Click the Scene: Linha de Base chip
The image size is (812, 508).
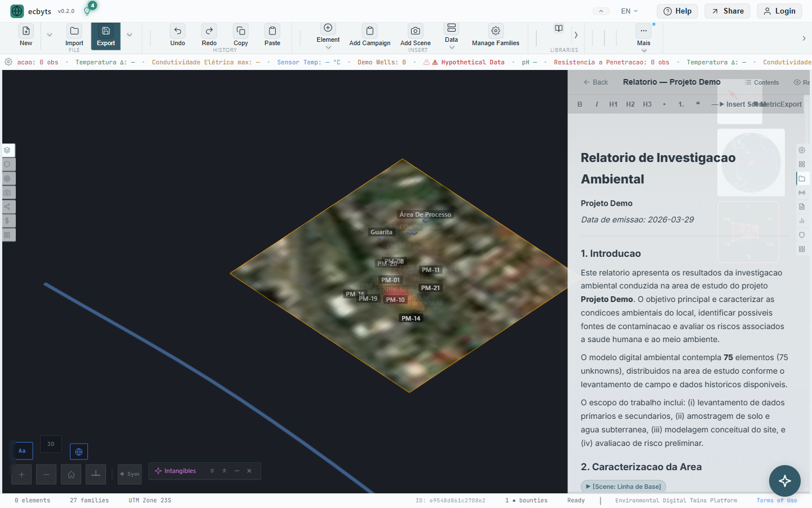623,487
